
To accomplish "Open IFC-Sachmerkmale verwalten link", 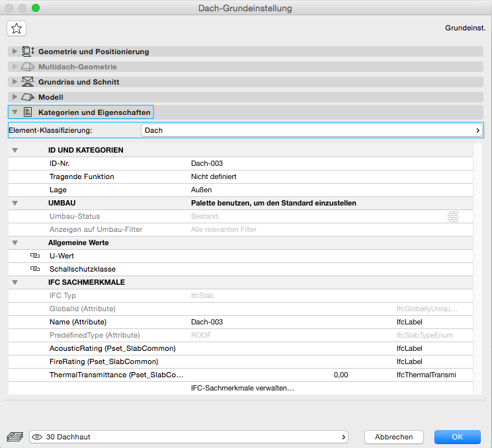I will point(242,388).
